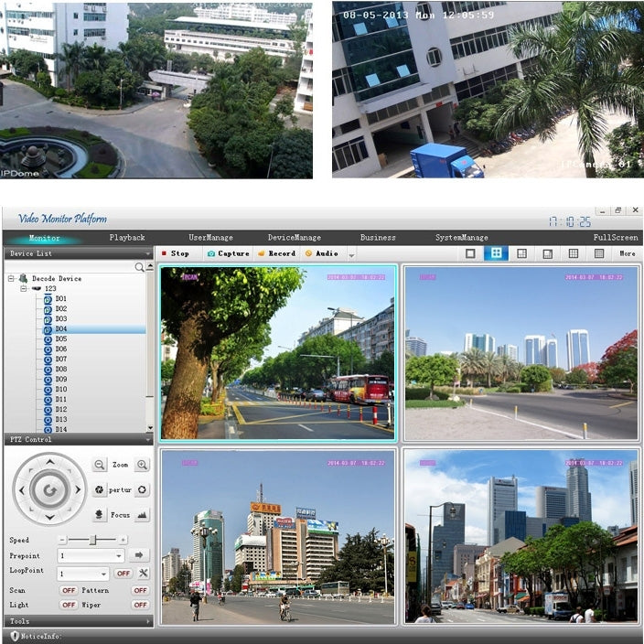Toggle the Light OFF switch
Viewport: 644px width, 644px height.
click(69, 605)
